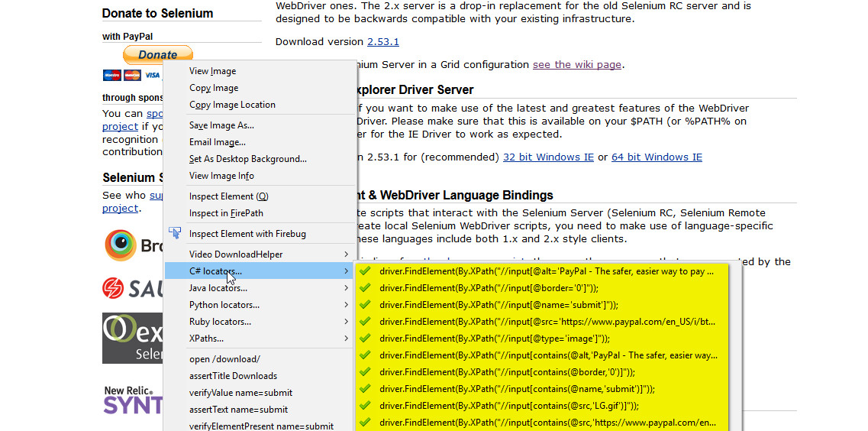Open the BrowserStack sponsor logo
This screenshot has width=868, height=431.
[x=134, y=245]
